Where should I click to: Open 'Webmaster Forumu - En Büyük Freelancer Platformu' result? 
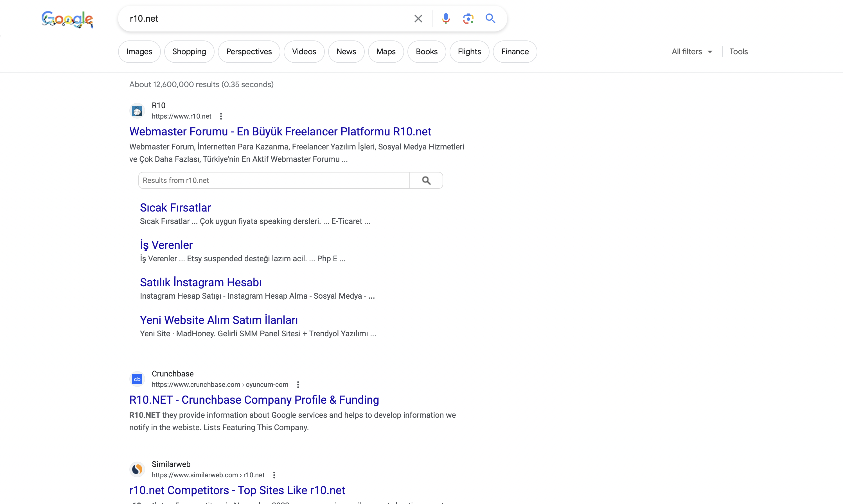[x=280, y=131]
